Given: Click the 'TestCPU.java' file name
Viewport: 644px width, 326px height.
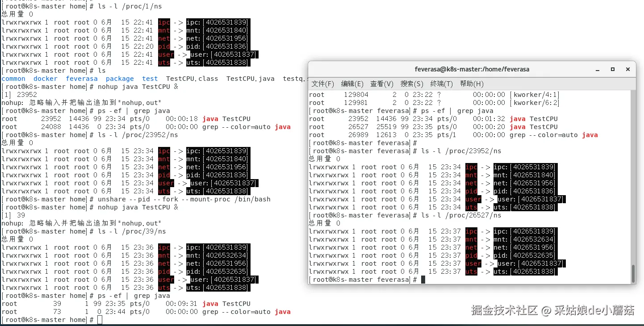Looking at the screenshot, I should [x=251, y=79].
